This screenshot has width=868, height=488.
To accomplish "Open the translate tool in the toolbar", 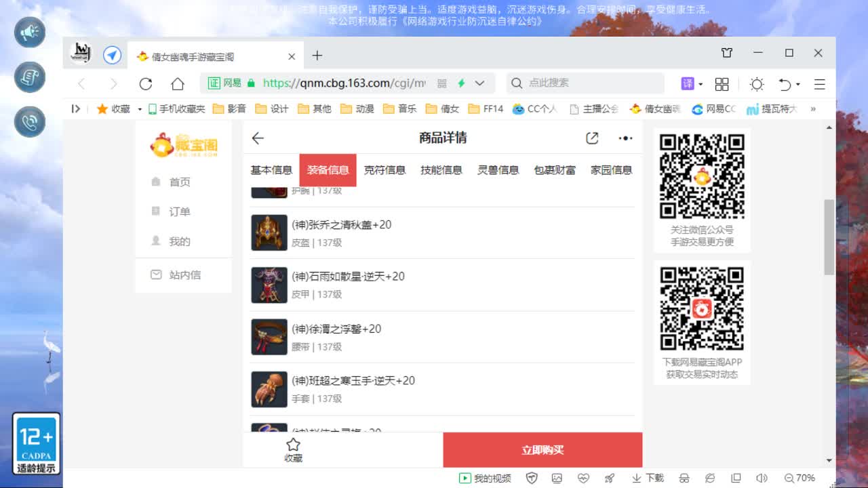I will coord(686,84).
